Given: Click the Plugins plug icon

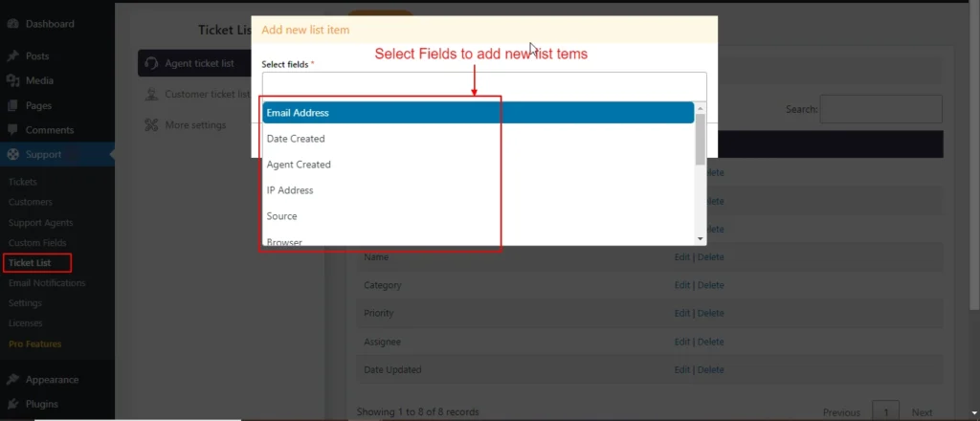Looking at the screenshot, I should (12, 404).
